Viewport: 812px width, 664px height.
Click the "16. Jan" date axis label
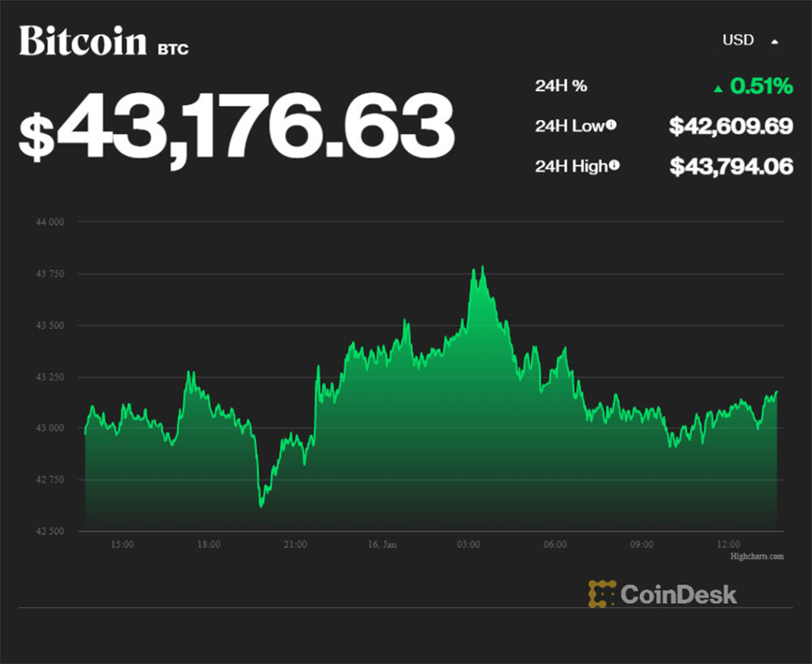point(382,545)
